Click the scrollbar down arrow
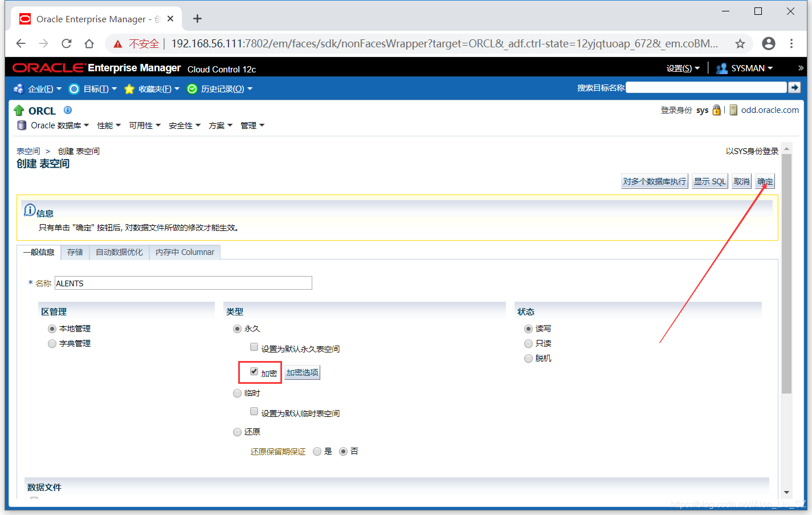 [x=787, y=492]
